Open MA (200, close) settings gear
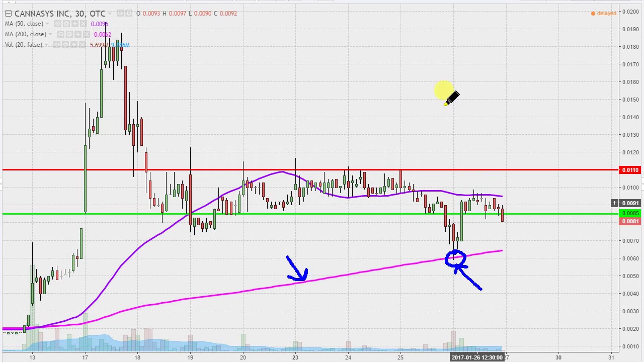This screenshot has width=644, height=362. point(69,34)
